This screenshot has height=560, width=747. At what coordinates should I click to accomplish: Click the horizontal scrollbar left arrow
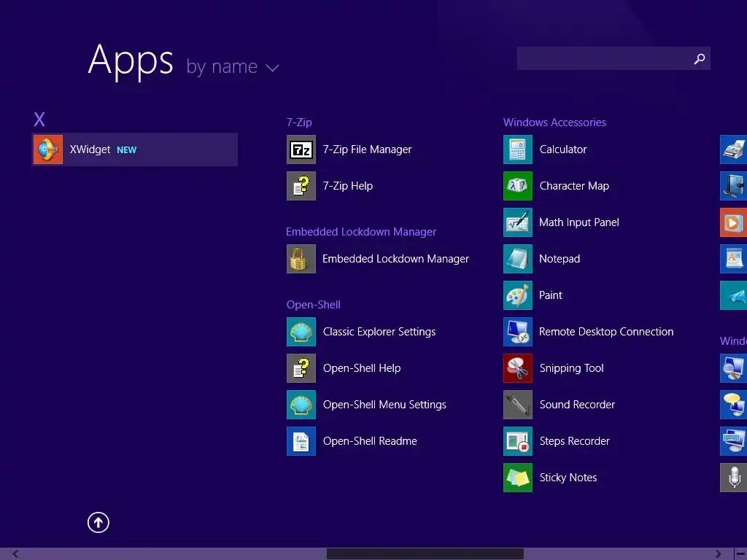pyautogui.click(x=16, y=554)
